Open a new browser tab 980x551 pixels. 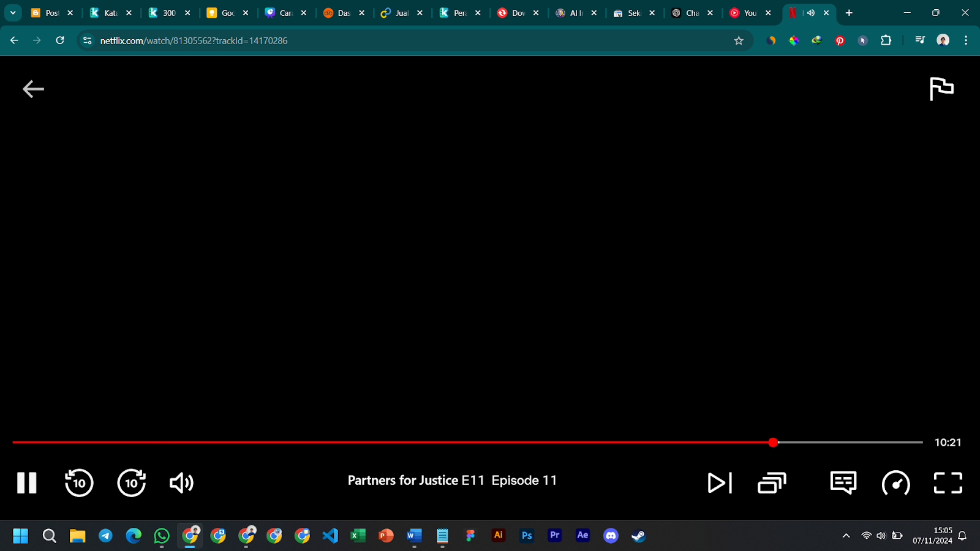(849, 13)
